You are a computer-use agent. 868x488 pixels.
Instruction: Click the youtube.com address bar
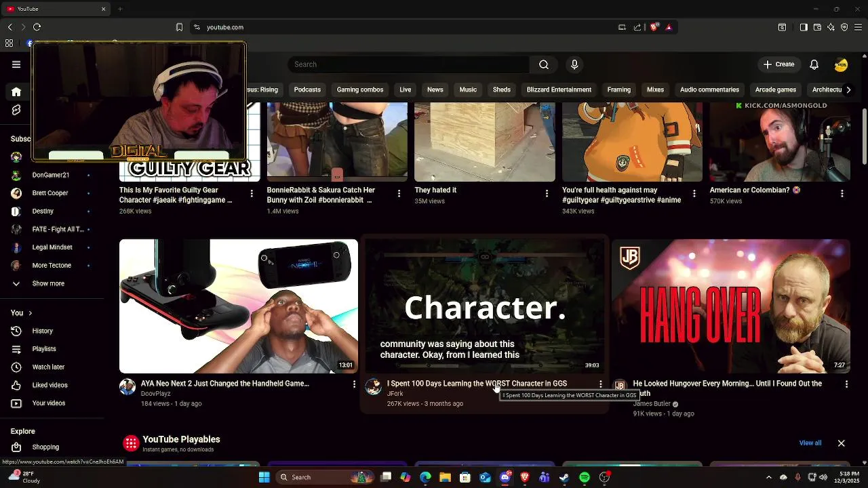(x=407, y=27)
